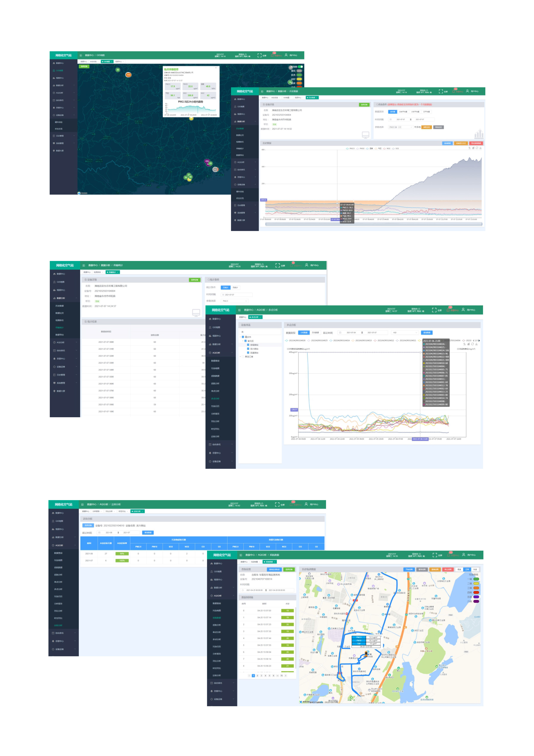
Task: Toggle the 风场图 switch on GIS map
Action: click(x=300, y=67)
